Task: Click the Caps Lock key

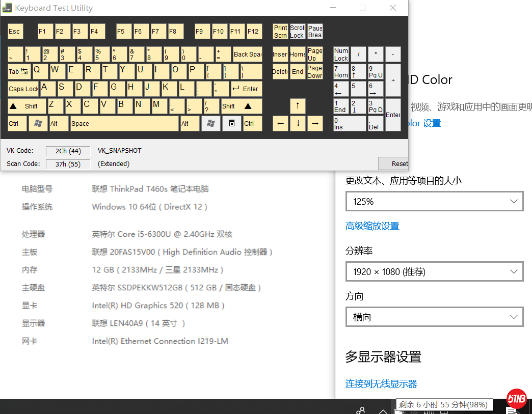Action: 23,89
